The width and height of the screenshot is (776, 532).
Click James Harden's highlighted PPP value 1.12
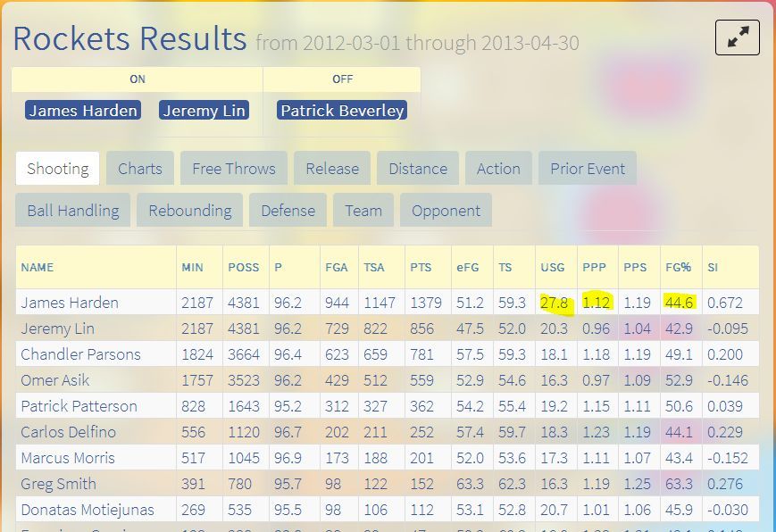(x=596, y=303)
